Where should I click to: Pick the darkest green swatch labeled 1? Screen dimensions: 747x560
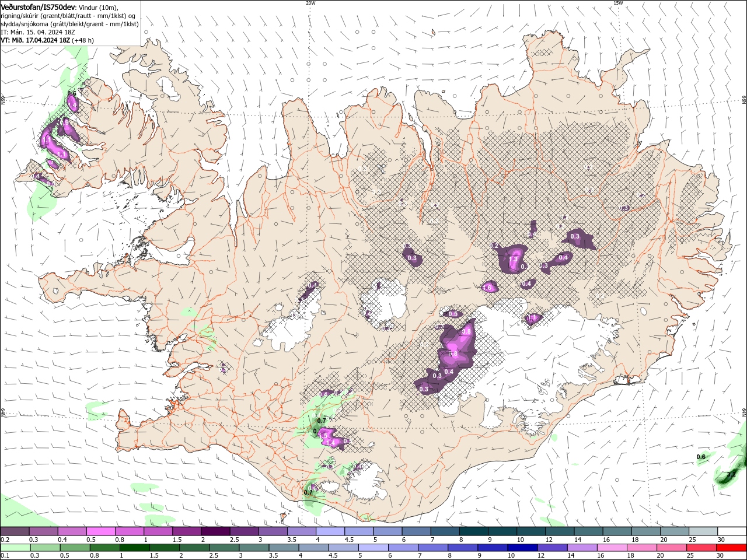tap(134, 548)
